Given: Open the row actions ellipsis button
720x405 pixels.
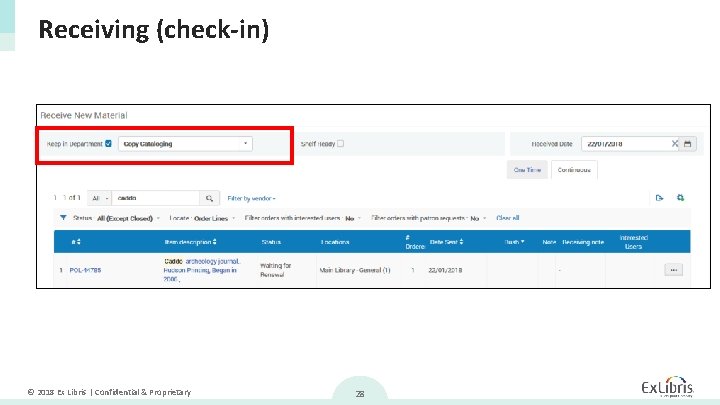Looking at the screenshot, I should point(674,270).
